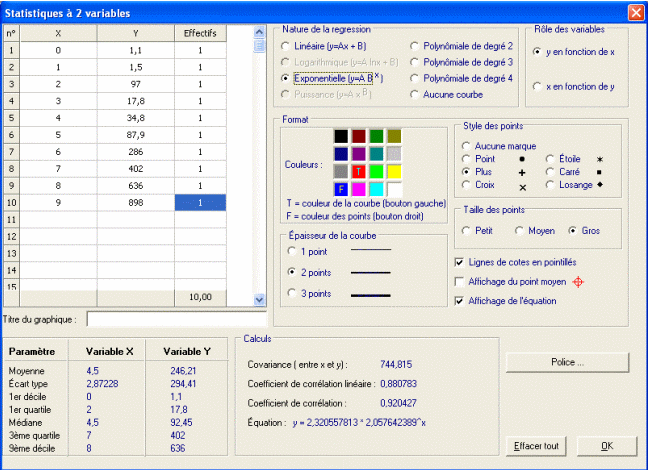This screenshot has width=648, height=470.
Task: Pick the blue swatch marked F
Action: coord(342,188)
